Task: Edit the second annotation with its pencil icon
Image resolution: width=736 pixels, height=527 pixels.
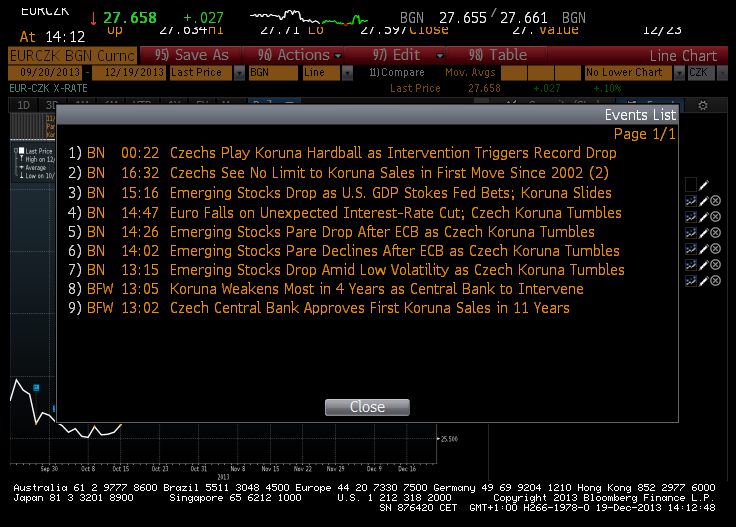Action: point(703,217)
